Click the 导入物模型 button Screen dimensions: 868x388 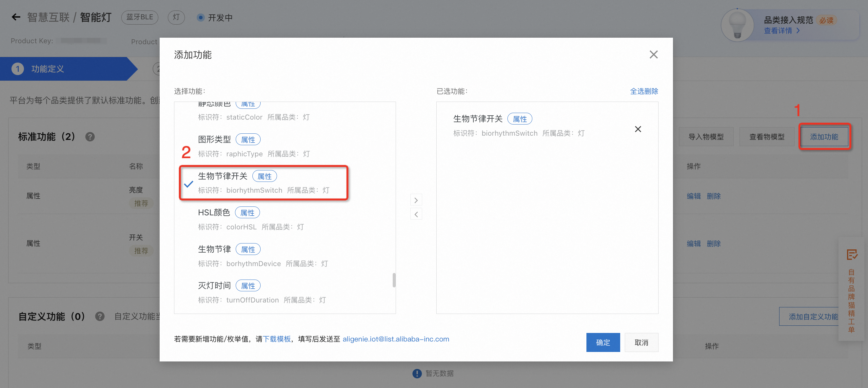[x=706, y=137]
